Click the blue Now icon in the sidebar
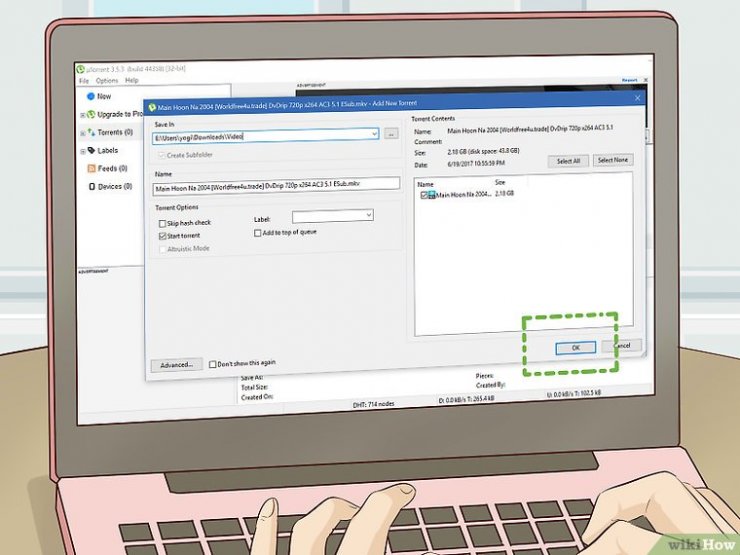740x555 pixels. [91, 96]
